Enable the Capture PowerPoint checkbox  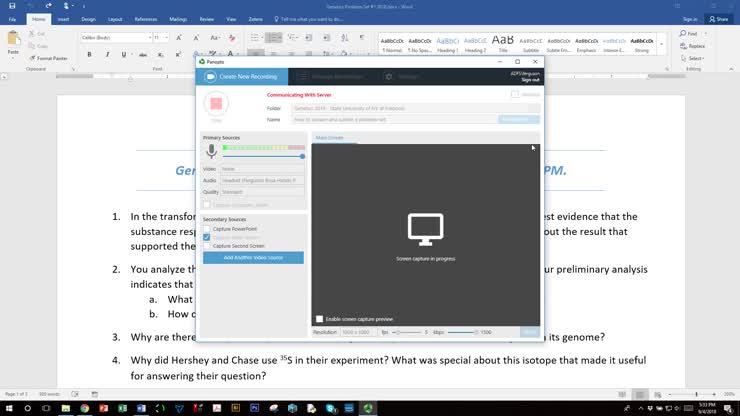(x=207, y=229)
